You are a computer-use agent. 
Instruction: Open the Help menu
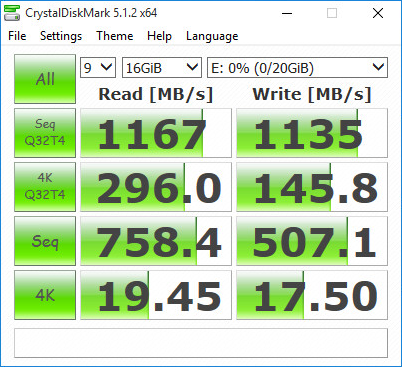pyautogui.click(x=159, y=36)
